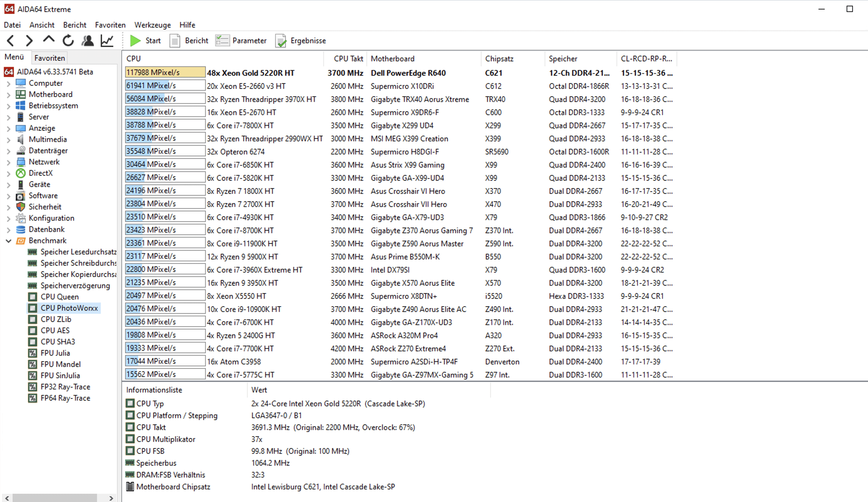Image resolution: width=868 pixels, height=502 pixels.
Task: Select the Server tree icon
Action: coord(21,117)
